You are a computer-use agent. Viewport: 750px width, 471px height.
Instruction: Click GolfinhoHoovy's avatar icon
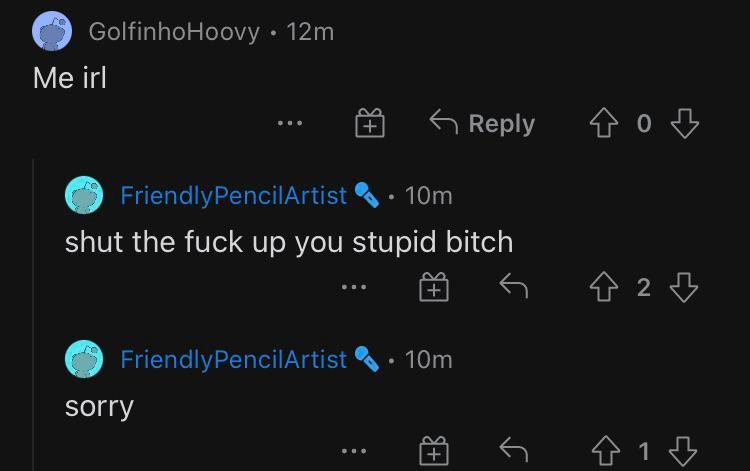(x=53, y=33)
